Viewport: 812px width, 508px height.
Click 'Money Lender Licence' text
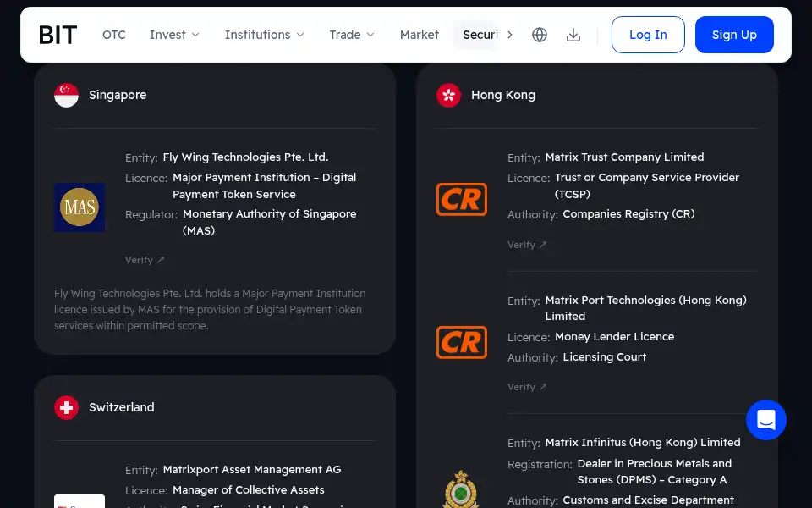pos(614,337)
